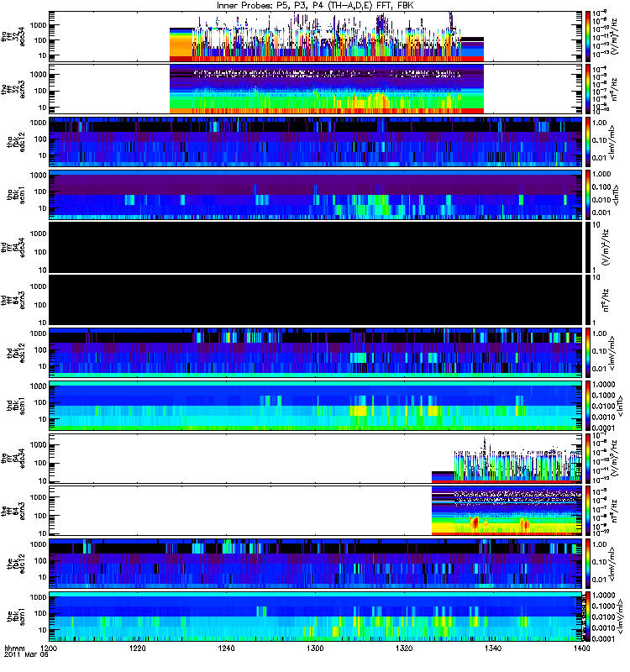The height and width of the screenshot is (672, 630).
Task: Click the tha fff scm3 spectrogram plot
Action: 315,89
